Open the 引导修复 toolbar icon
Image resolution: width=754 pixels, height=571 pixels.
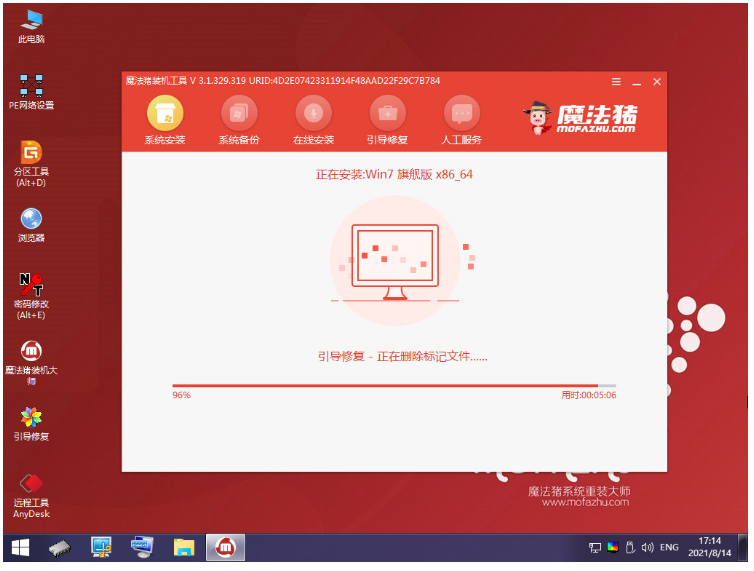pos(387,112)
